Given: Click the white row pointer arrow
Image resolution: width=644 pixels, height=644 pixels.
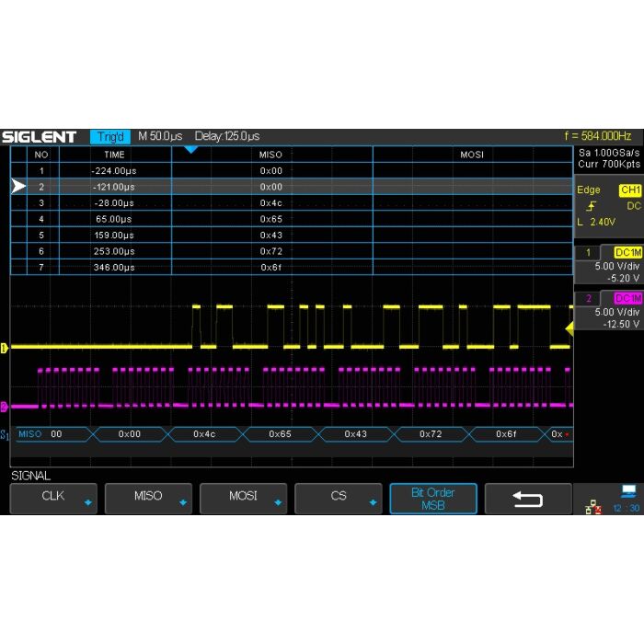Looking at the screenshot, I should coord(18,187).
